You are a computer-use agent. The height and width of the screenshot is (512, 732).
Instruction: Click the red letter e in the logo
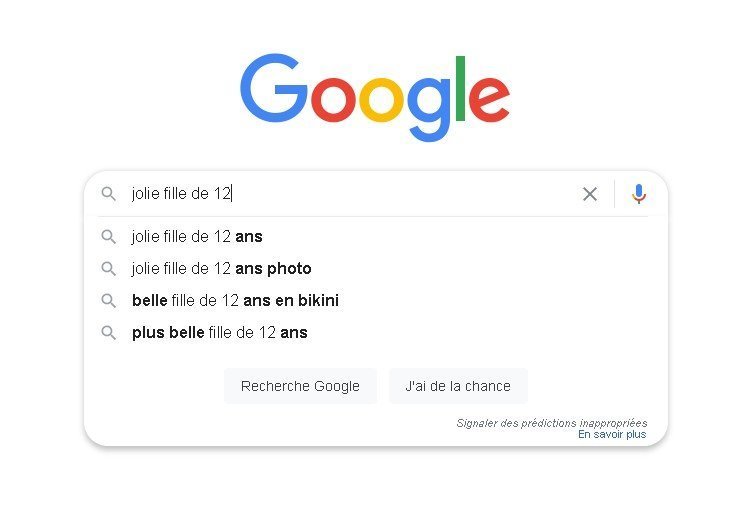click(488, 97)
